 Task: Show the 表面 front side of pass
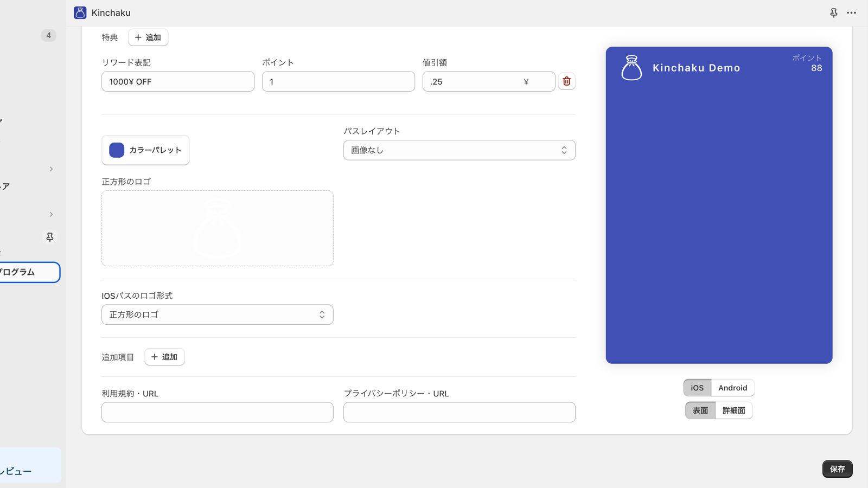(700, 410)
